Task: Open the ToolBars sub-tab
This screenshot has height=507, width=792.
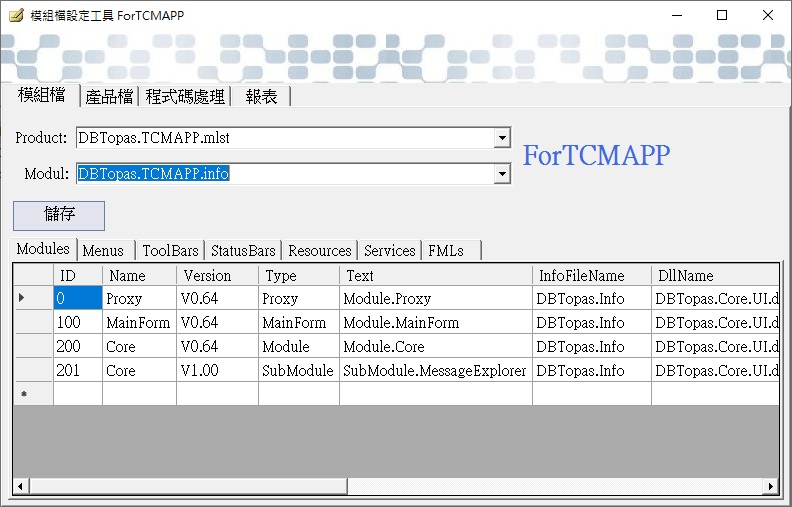Action: 170,250
